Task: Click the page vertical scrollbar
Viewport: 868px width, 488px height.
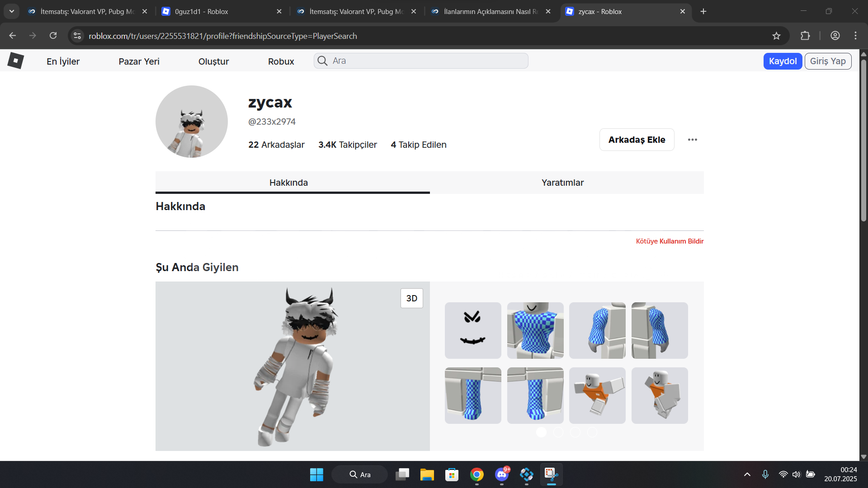Action: click(863, 140)
